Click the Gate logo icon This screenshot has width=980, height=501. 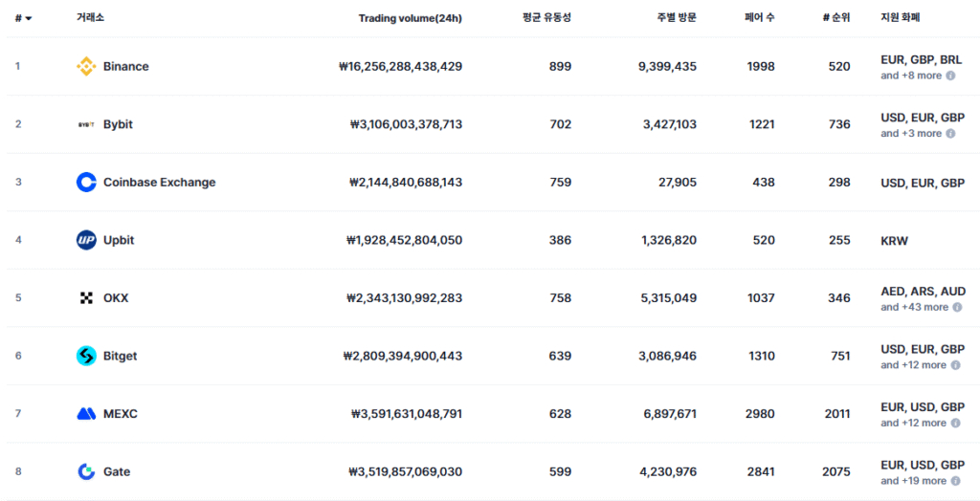86,471
